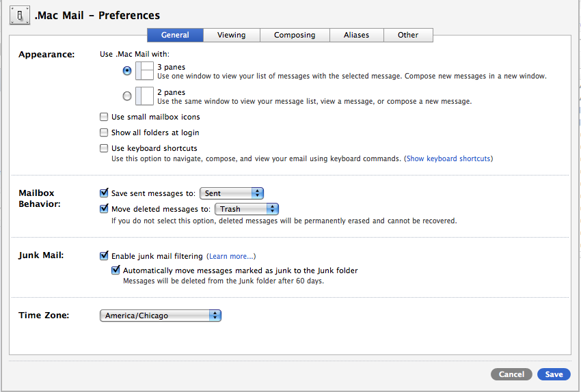The image size is (581, 392).
Task: Check Show all folders at login
Action: (x=104, y=132)
